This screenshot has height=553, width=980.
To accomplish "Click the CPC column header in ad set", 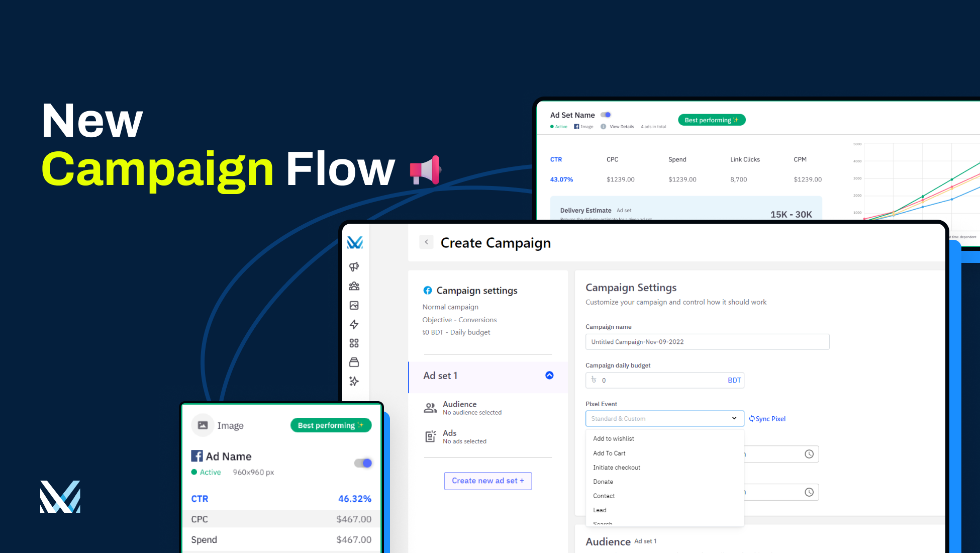I will (612, 159).
